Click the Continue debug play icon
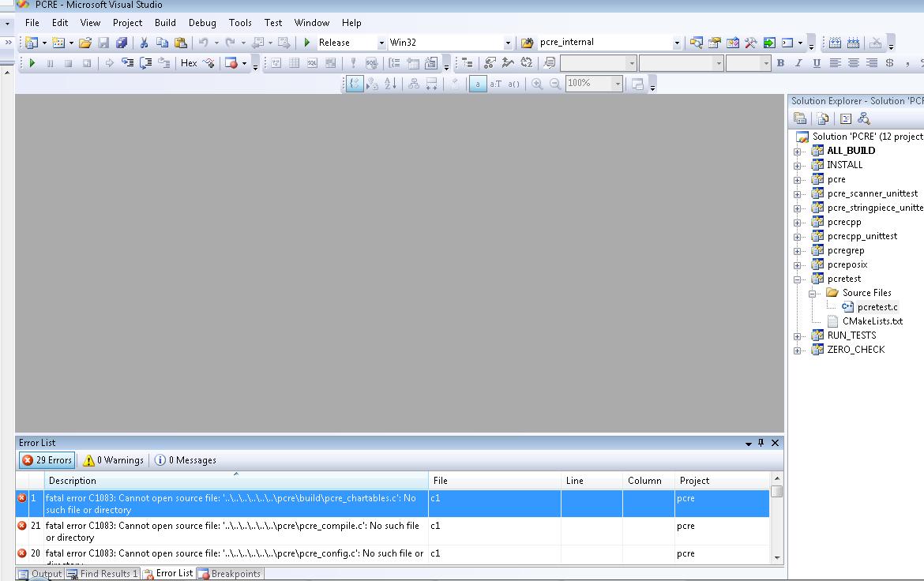This screenshot has width=924, height=581. click(x=32, y=62)
